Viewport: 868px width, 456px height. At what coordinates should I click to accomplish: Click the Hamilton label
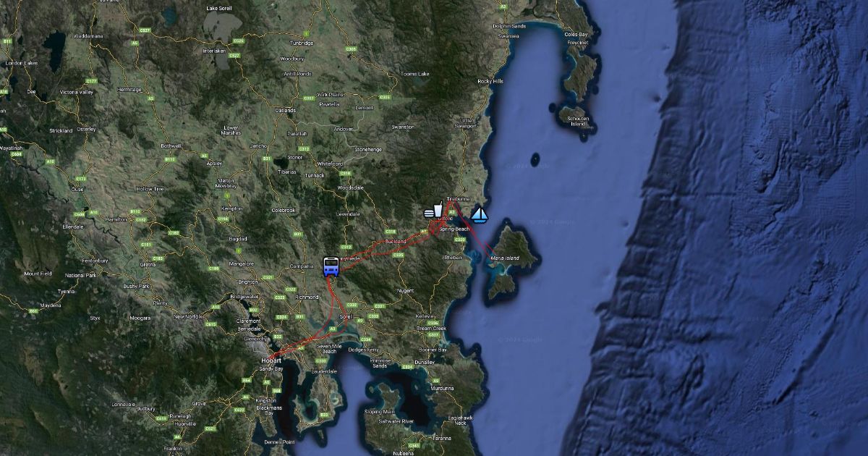point(116,219)
